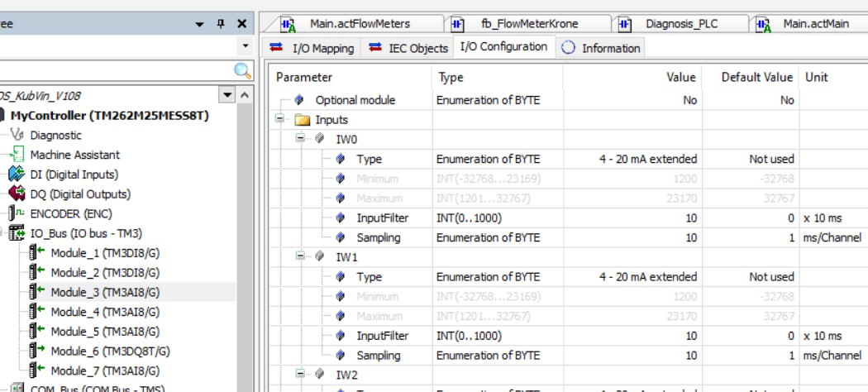Click the Parameter column header
The height and width of the screenshot is (392, 868).
click(304, 77)
